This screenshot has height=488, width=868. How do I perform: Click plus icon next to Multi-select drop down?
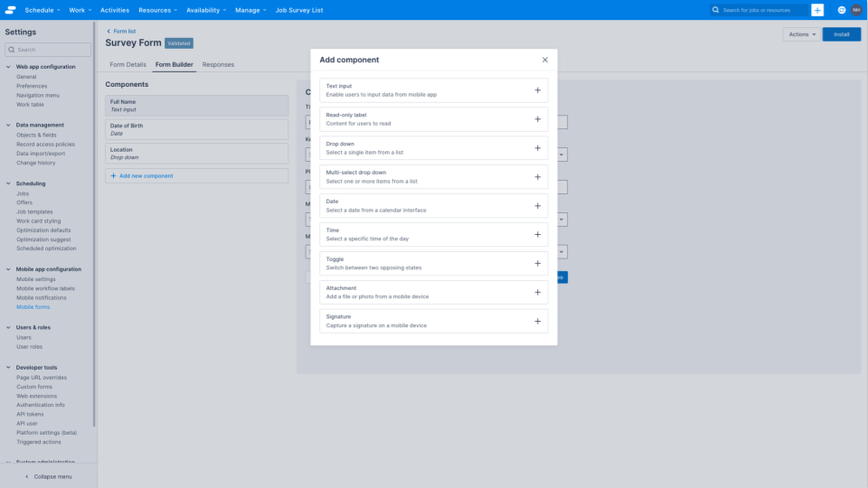point(537,177)
